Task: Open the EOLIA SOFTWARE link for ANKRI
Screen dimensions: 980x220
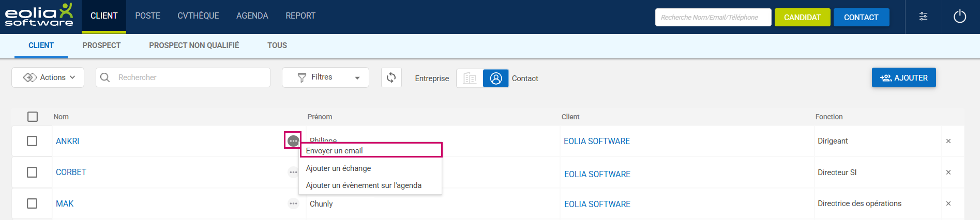Action: (597, 141)
